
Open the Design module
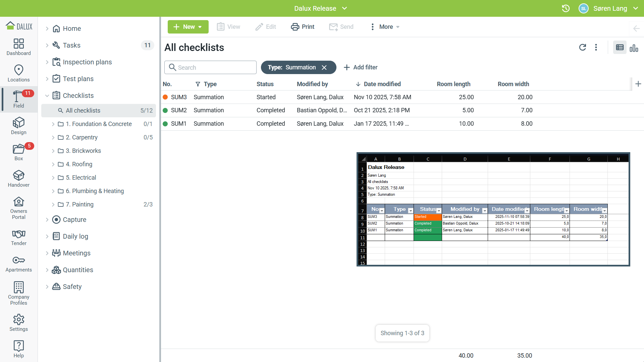click(x=19, y=126)
